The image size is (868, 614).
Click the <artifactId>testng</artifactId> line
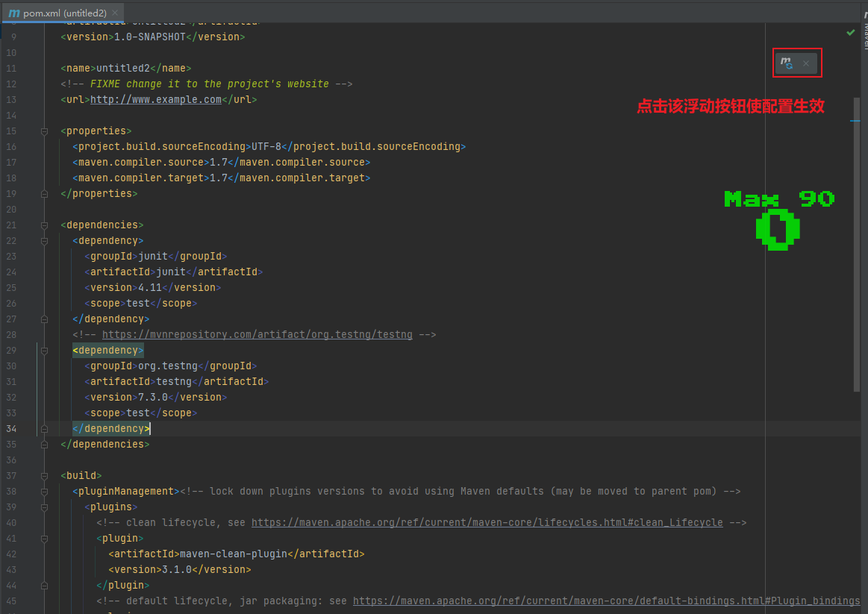[x=176, y=382]
